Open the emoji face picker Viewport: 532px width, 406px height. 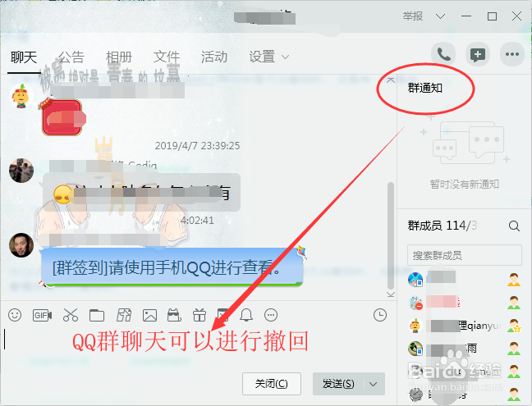(x=15, y=315)
